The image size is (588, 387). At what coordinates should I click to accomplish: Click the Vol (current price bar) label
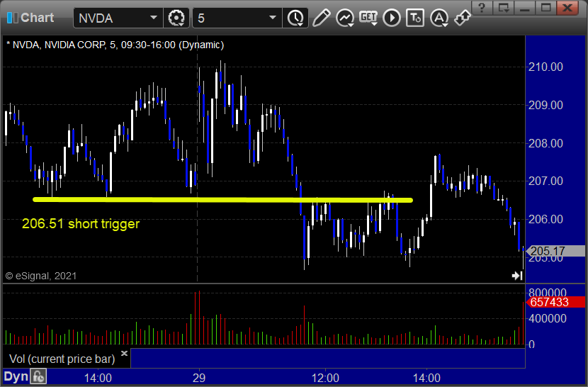click(x=62, y=359)
